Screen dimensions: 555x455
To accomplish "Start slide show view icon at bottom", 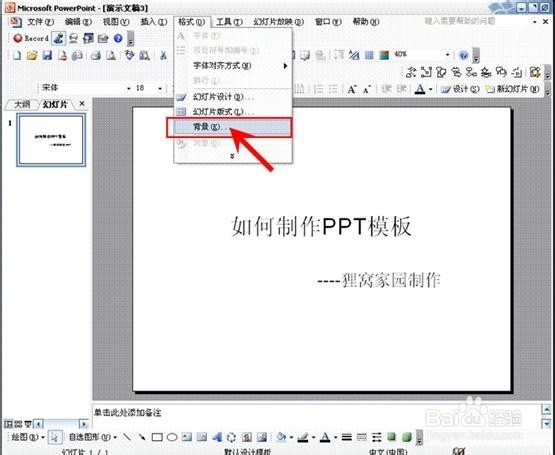I will click(27, 423).
